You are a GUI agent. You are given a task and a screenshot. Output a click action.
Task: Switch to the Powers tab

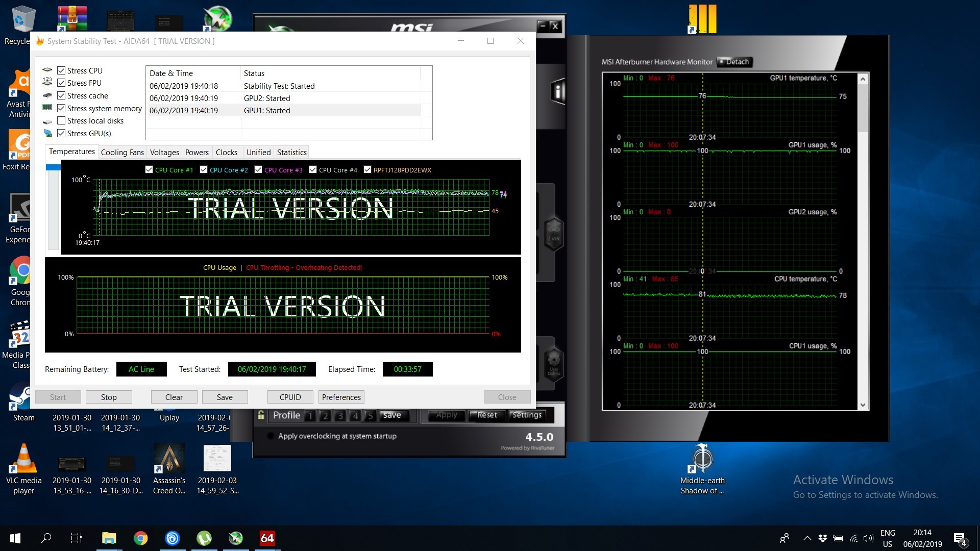click(197, 152)
